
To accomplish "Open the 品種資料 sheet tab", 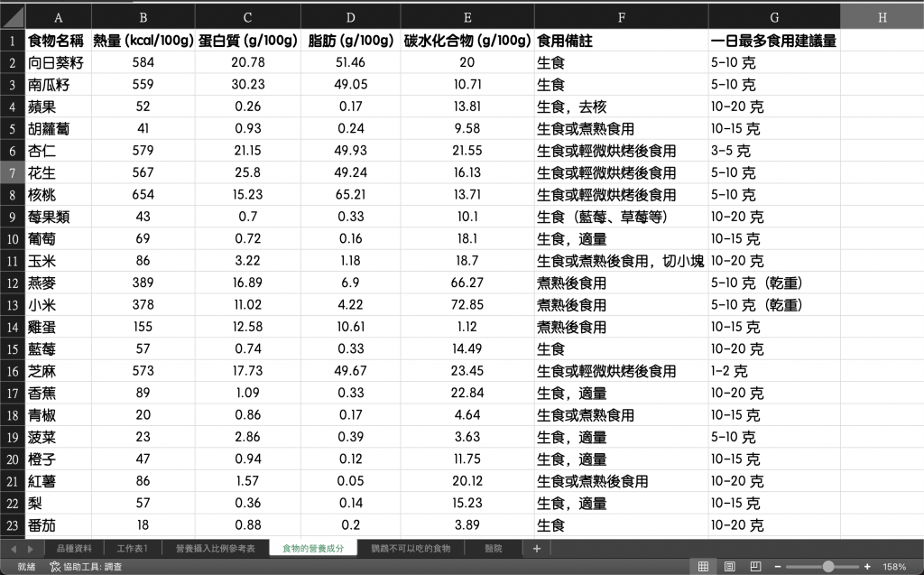I will coord(74,549).
